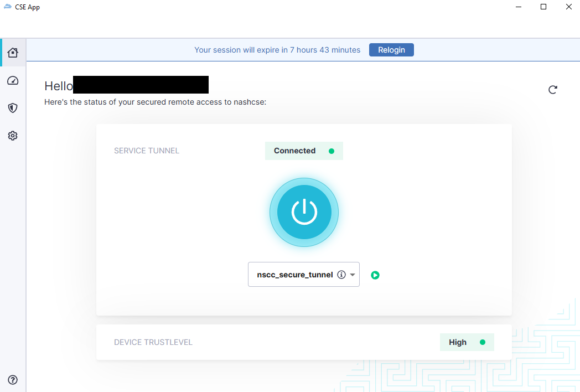This screenshot has height=392, width=580.
Task: Click the Relogin button
Action: [x=391, y=50]
